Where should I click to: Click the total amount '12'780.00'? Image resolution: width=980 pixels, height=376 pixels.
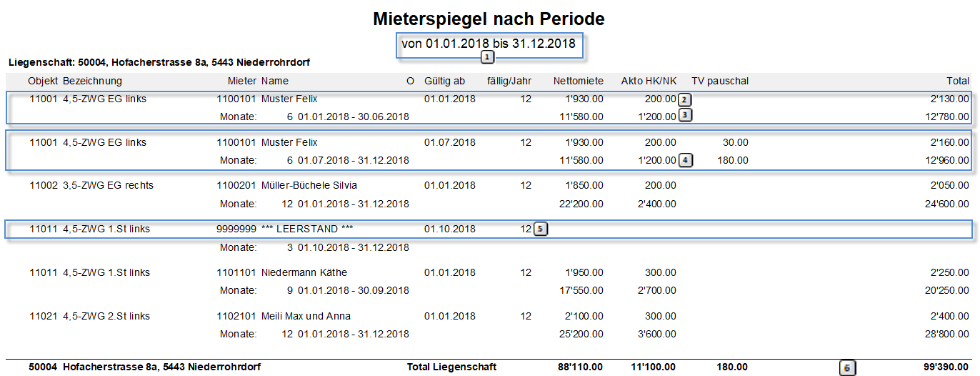point(947,117)
